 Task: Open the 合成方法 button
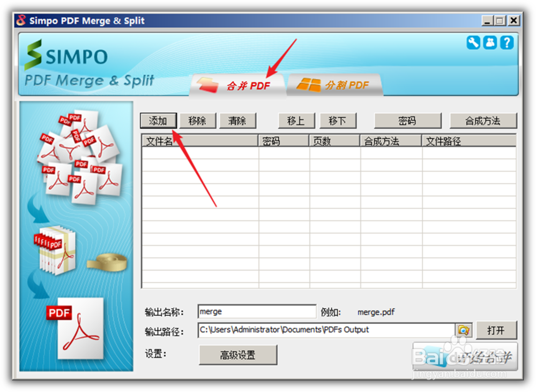click(483, 121)
